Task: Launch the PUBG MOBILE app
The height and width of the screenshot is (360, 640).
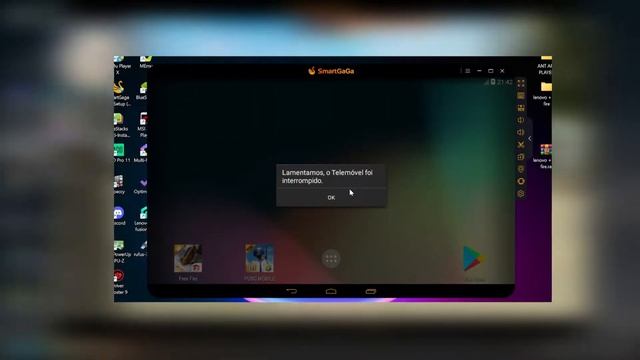Action: [x=259, y=262]
